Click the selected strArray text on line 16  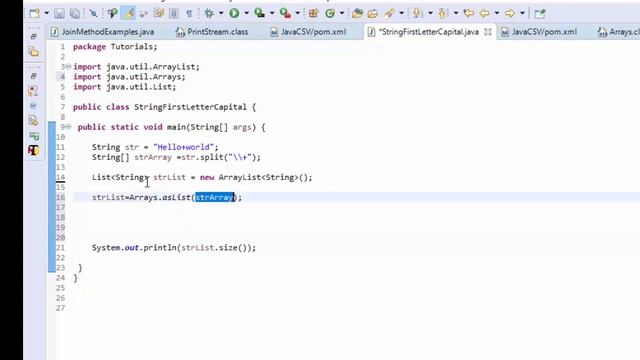(x=214, y=198)
